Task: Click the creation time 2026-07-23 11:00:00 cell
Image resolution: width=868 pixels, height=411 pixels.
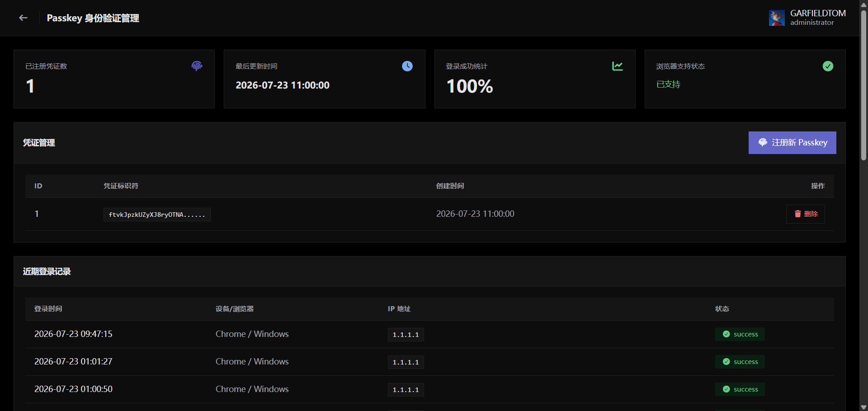Action: coord(475,214)
